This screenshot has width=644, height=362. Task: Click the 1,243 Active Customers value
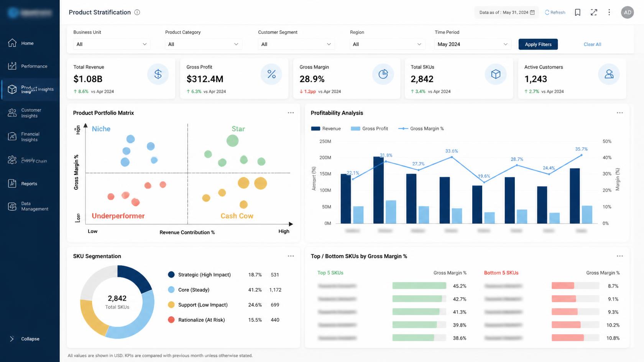536,79
